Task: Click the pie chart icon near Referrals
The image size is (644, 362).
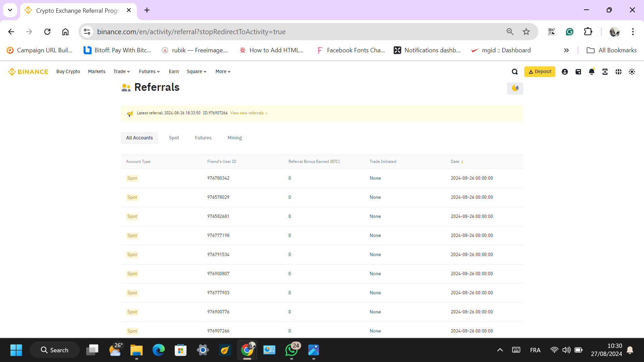Action: (x=515, y=88)
